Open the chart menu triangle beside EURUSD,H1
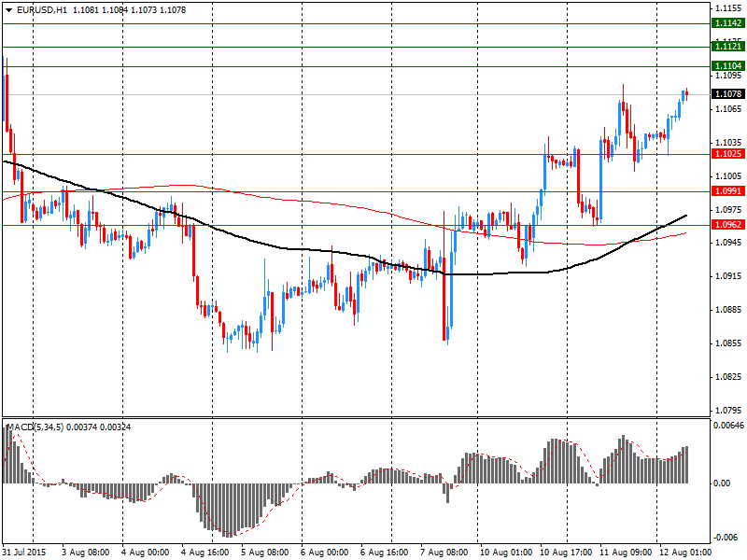Viewport: 747px width, 560px height. click(8, 10)
